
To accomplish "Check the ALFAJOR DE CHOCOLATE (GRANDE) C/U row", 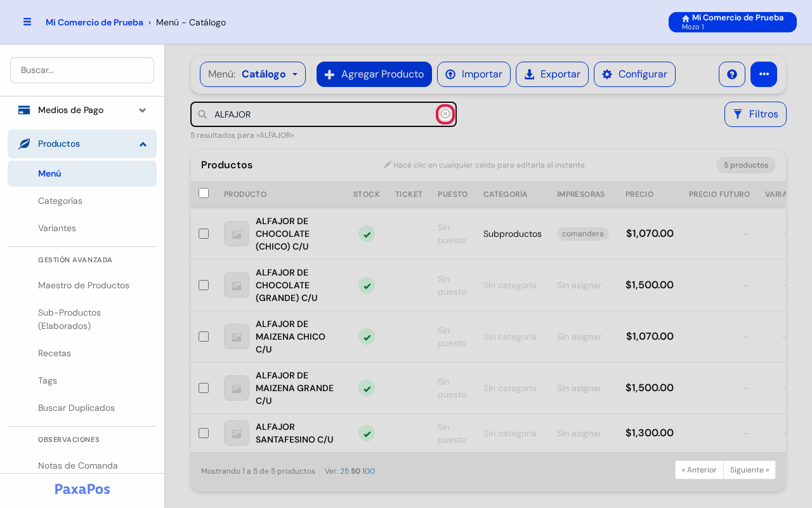I will [204, 285].
